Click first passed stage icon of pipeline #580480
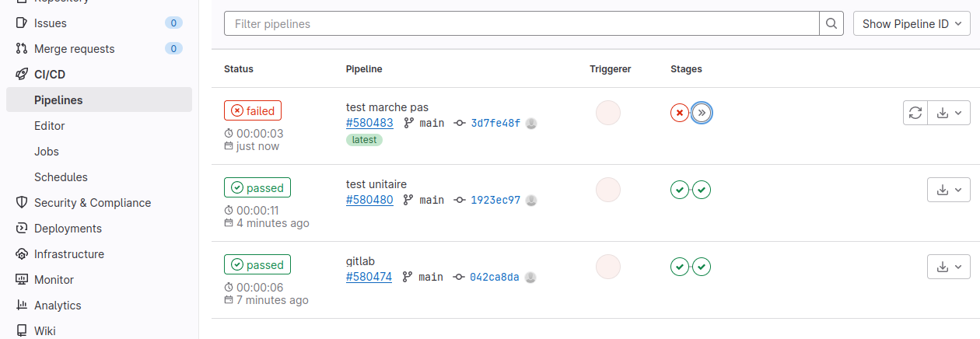Viewport: 980px width, 339px height. [680, 190]
